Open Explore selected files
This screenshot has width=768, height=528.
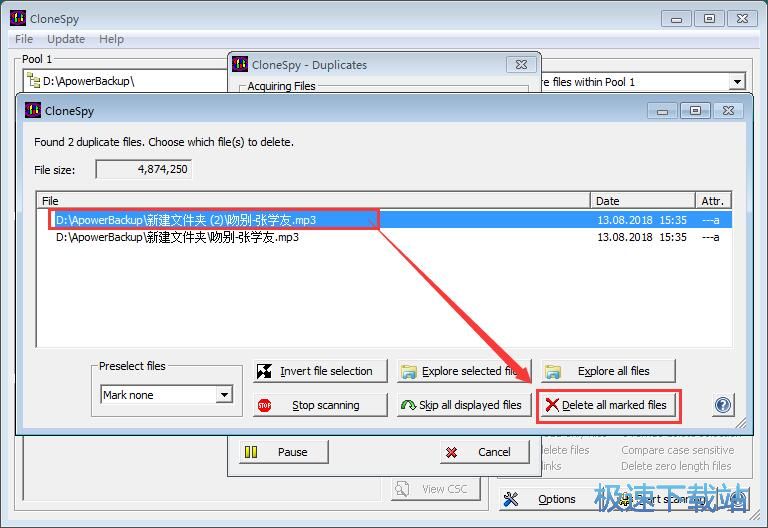pyautogui.click(x=463, y=371)
